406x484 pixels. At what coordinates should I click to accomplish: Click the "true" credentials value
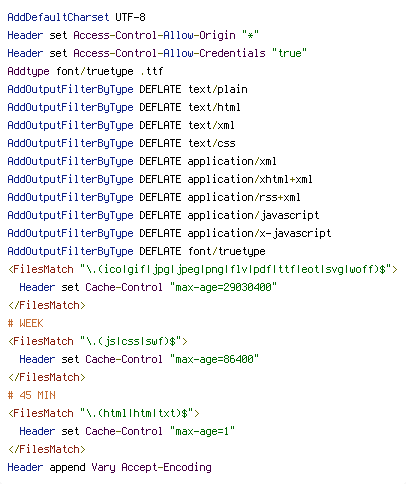tap(289, 53)
